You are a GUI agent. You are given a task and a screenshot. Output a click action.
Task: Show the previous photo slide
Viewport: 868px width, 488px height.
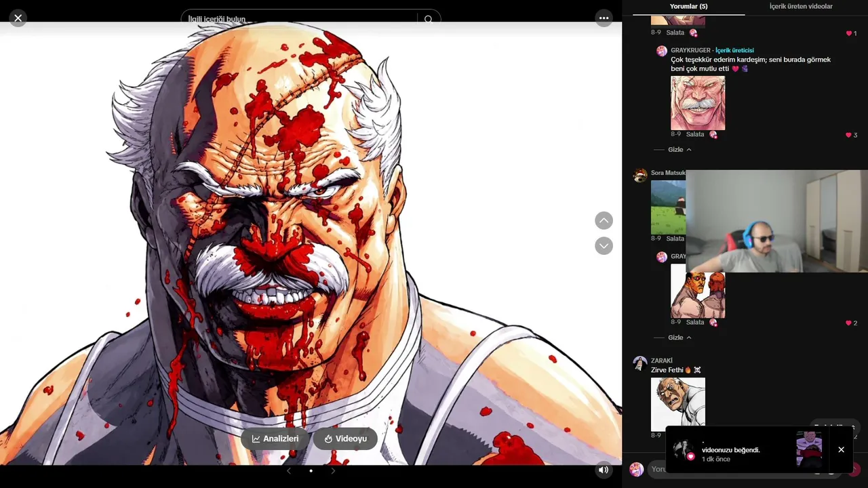[289, 470]
